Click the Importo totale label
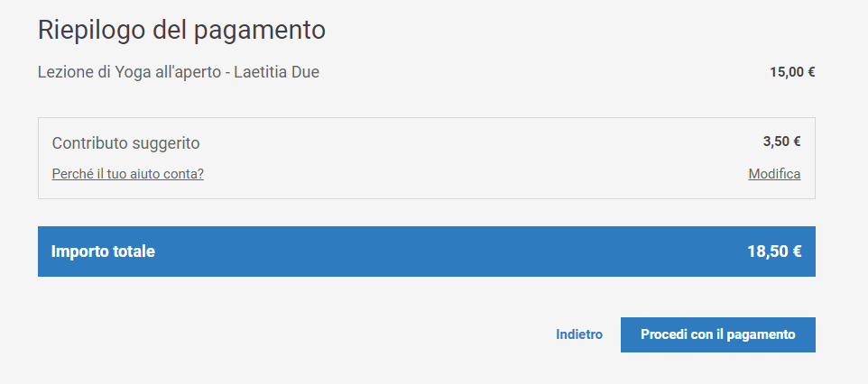Viewport: 868px width, 384px height. [103, 251]
